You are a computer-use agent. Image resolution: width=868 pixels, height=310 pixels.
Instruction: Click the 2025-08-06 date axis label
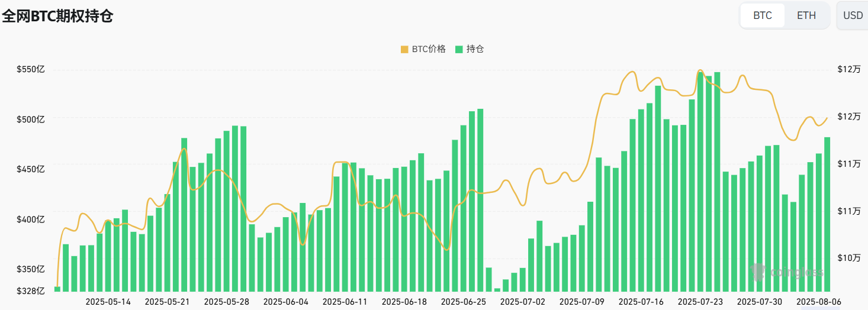819,302
